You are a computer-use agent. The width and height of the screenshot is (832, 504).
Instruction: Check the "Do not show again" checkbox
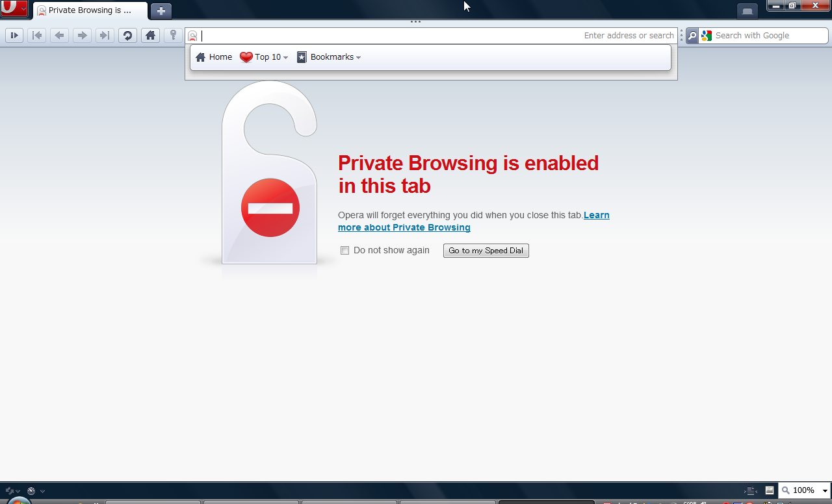[345, 251]
